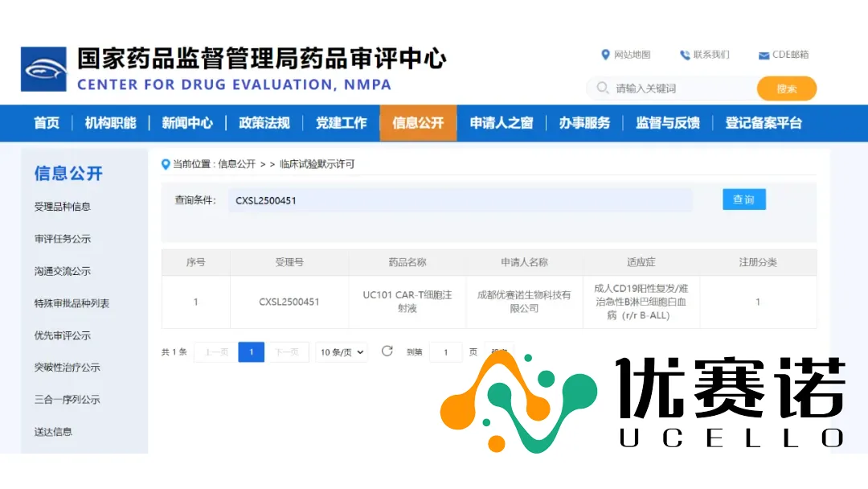Open 优先审评公示 in the sidebar
Viewport: 868px width, 489px height.
[63, 335]
